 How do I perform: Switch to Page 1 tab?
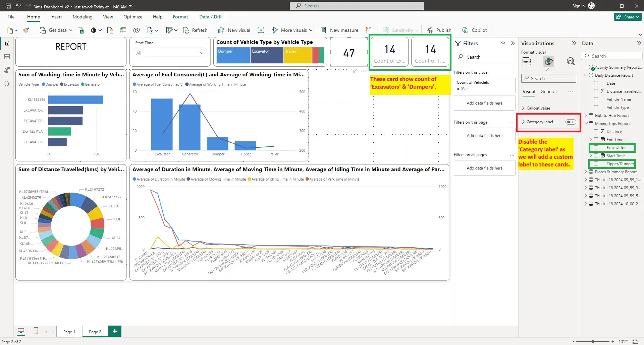point(69,332)
